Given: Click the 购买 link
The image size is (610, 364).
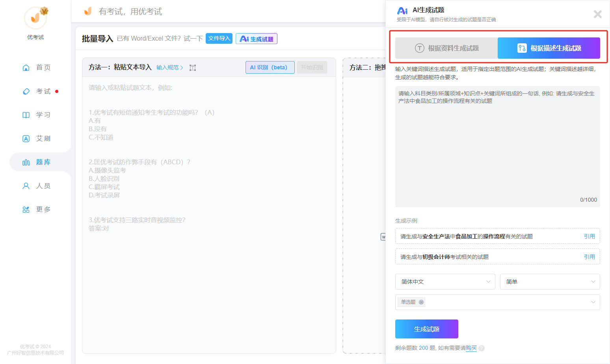Looking at the screenshot, I should 471,348.
